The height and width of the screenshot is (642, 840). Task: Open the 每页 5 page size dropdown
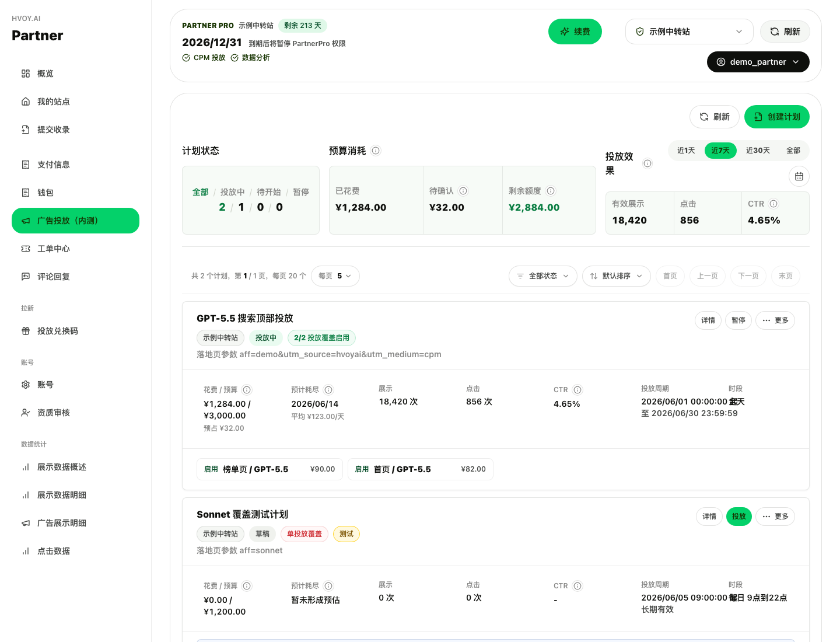click(x=335, y=276)
